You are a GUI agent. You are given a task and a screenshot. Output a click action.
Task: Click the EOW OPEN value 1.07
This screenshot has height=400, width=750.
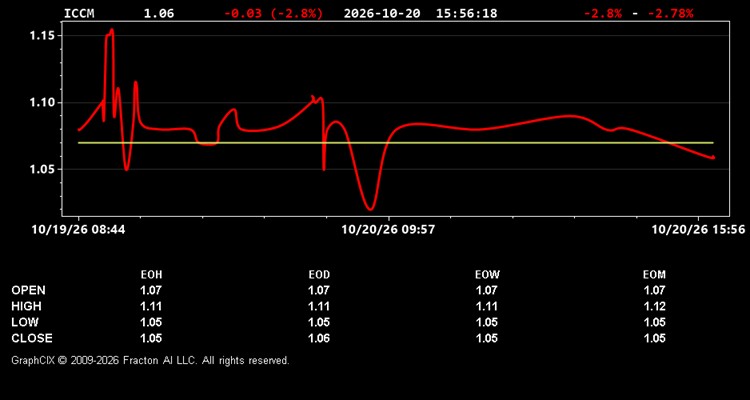pyautogui.click(x=486, y=290)
